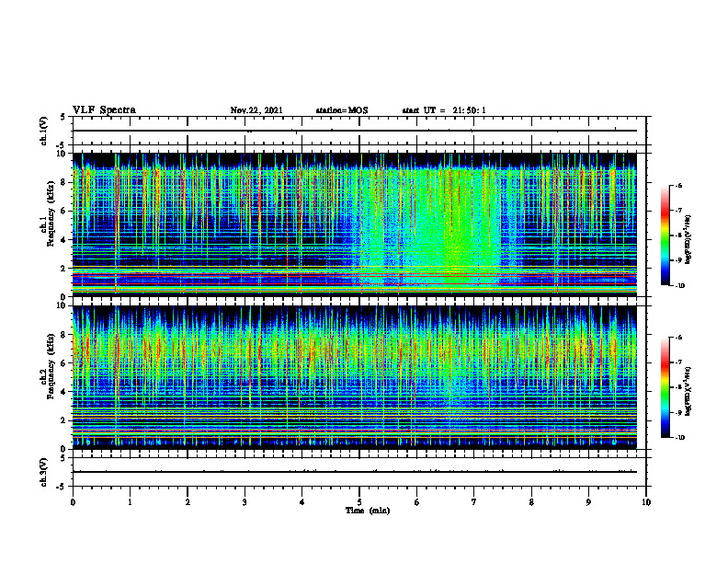The width and height of the screenshot is (728, 563).
Task: Select the "start UT = 21:50: 1" text
Action: click(444, 110)
